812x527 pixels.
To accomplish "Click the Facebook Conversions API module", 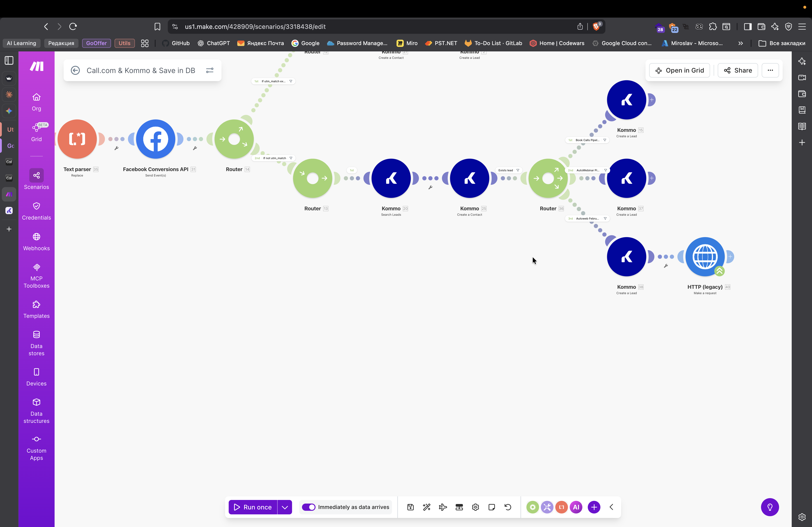I will (x=156, y=139).
